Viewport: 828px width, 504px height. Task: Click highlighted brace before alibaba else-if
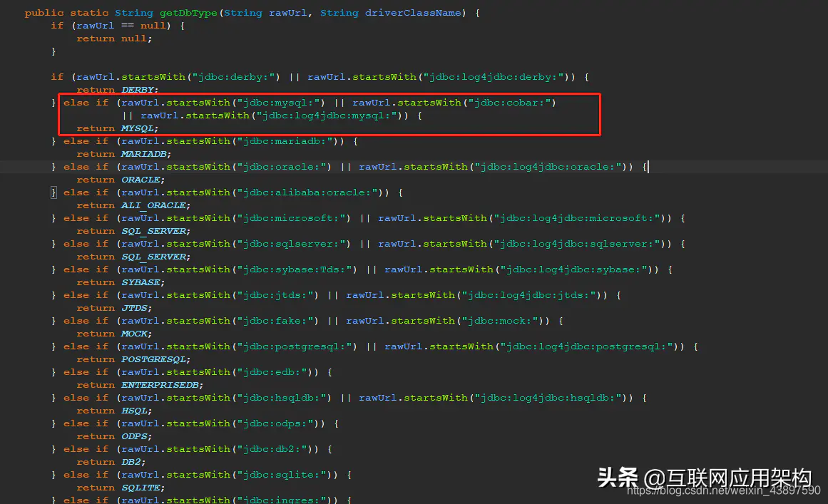click(x=53, y=192)
